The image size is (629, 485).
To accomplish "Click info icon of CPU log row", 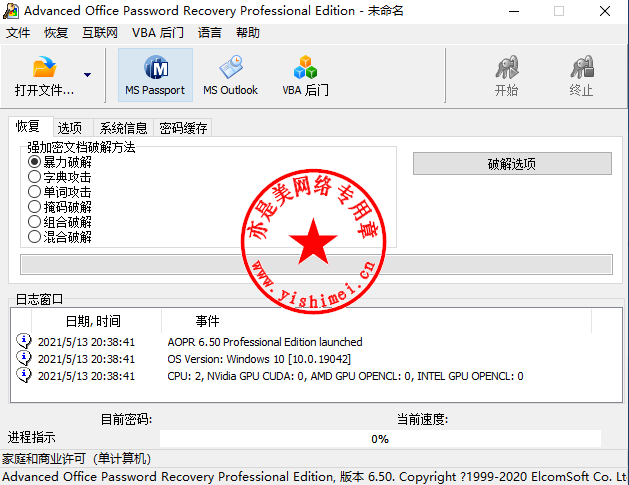I will coord(24,375).
